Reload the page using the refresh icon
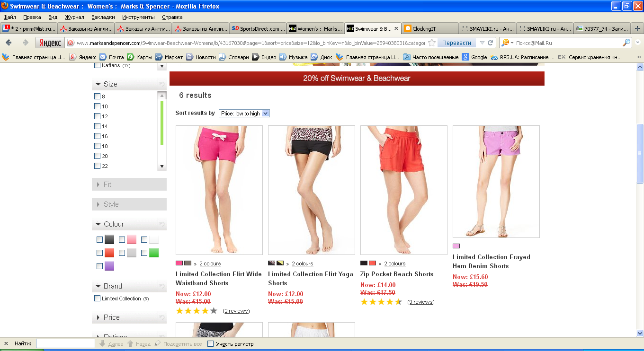The height and width of the screenshot is (351, 644). [491, 43]
